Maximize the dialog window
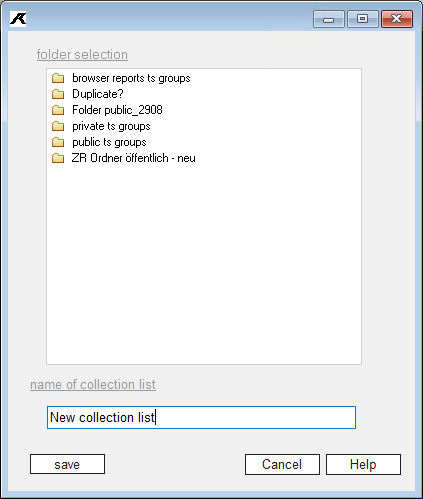This screenshot has width=423, height=499. [x=363, y=19]
